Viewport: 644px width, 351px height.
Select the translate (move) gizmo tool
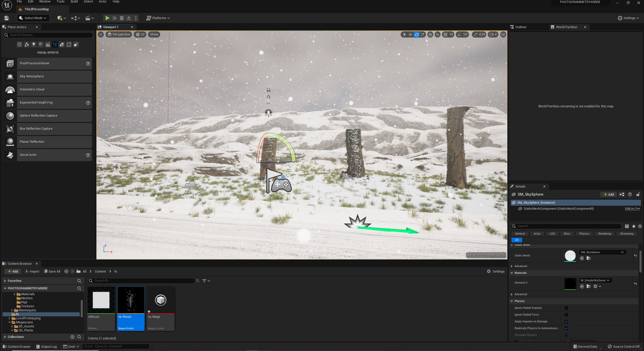410,34
